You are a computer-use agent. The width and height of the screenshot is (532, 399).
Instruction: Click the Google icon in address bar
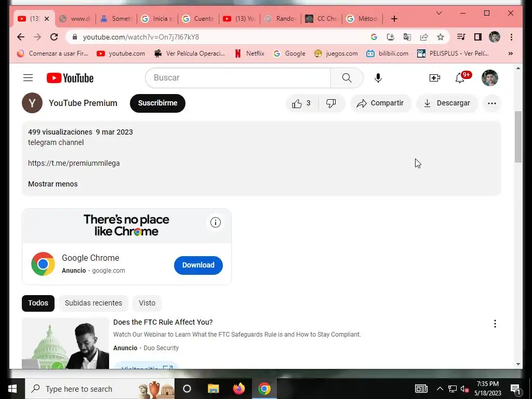(374, 37)
